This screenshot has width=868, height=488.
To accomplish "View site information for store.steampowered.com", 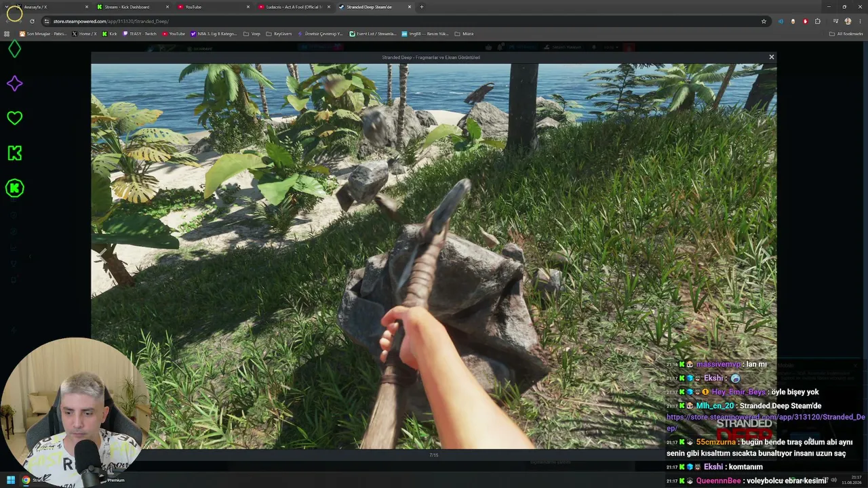I will point(46,21).
